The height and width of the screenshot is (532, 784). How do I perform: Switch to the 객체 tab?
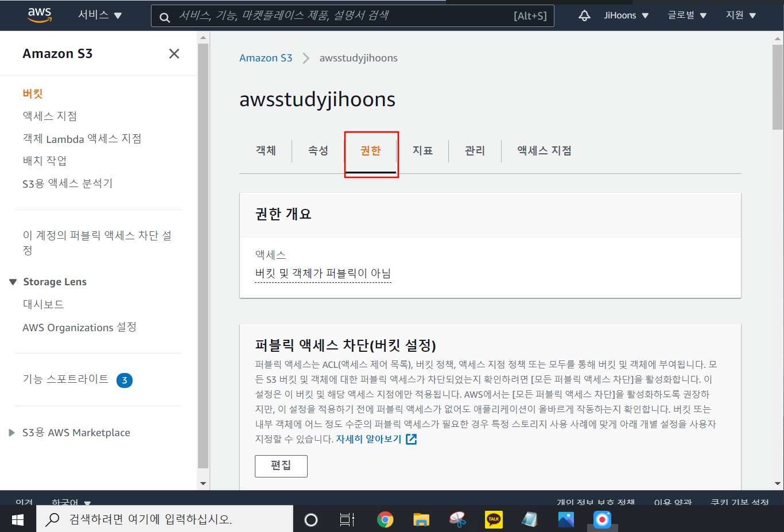[266, 150]
